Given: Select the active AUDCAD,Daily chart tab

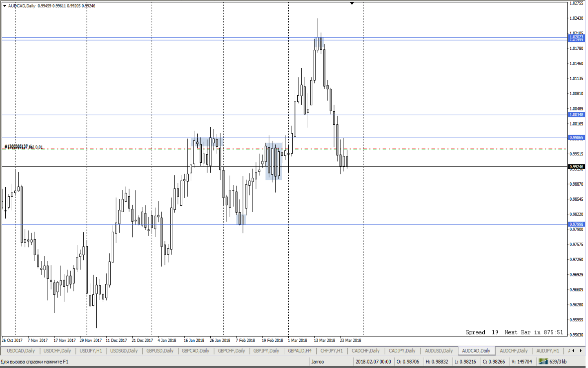Looking at the screenshot, I should (x=476, y=351).
